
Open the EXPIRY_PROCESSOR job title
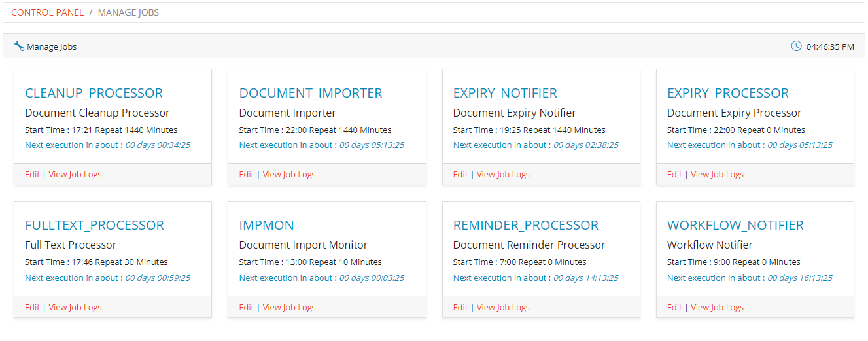click(x=728, y=93)
